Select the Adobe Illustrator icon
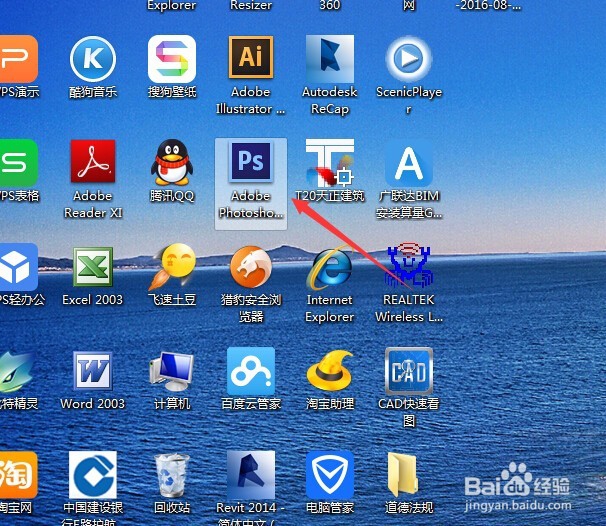The width and height of the screenshot is (606, 526). pos(251,57)
